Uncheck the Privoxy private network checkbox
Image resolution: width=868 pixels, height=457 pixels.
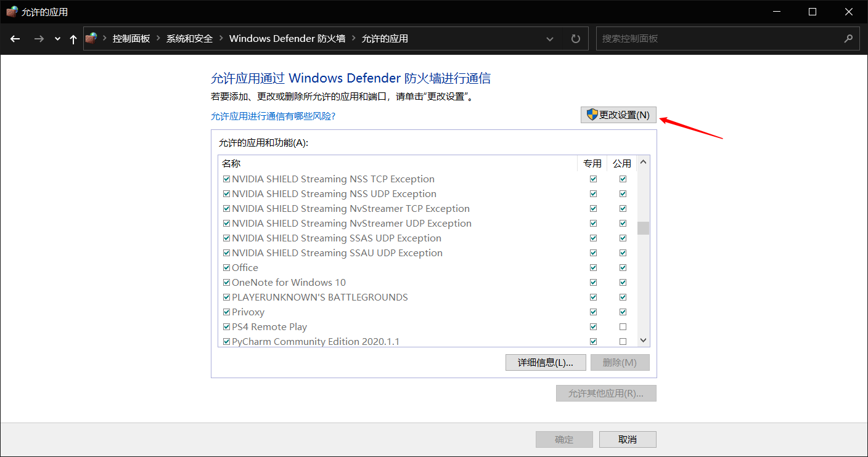tap(593, 312)
